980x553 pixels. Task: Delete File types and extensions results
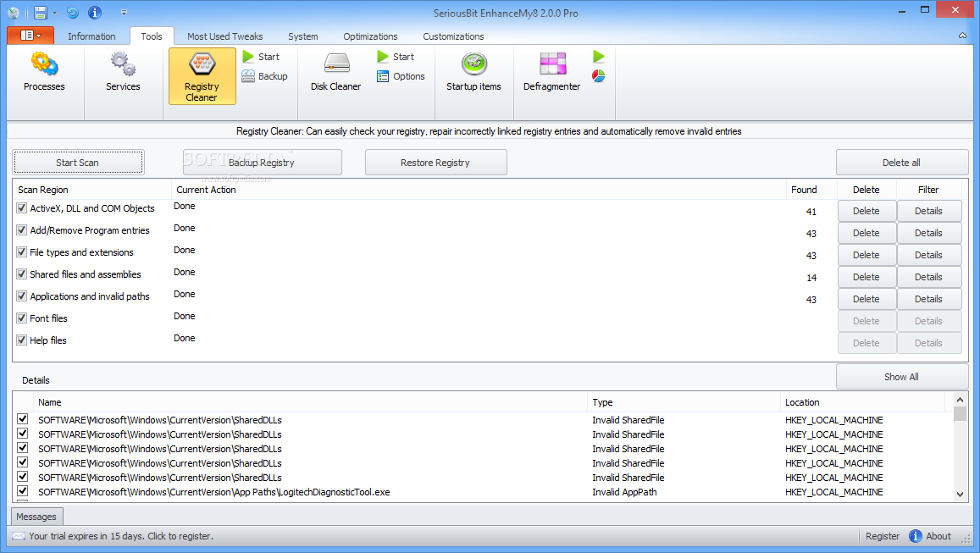[x=866, y=255]
